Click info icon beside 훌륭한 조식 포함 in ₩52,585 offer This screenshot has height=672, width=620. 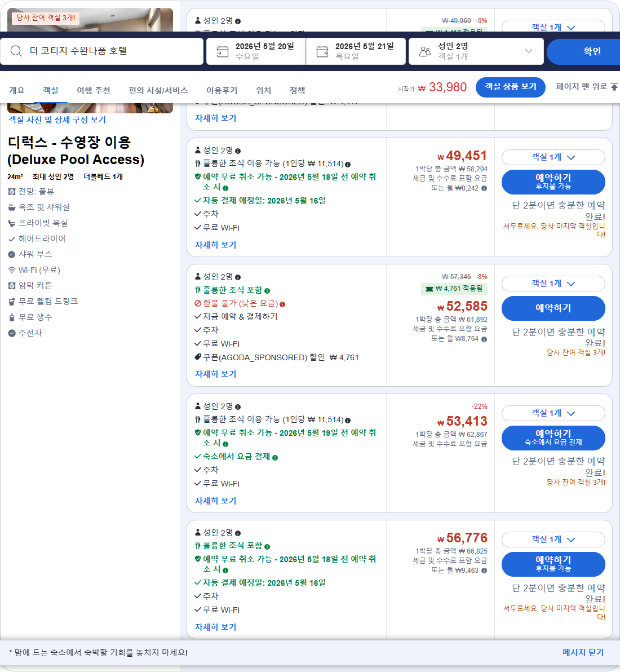click(267, 291)
